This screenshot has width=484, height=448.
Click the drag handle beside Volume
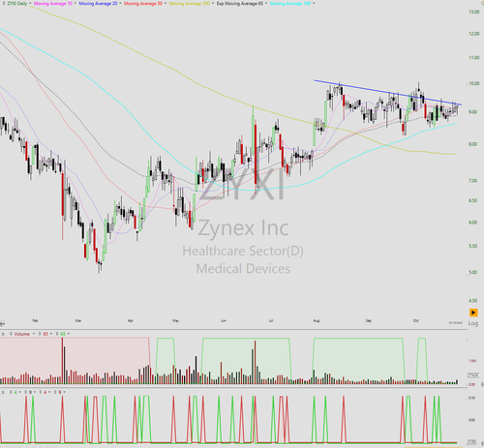pos(11,334)
